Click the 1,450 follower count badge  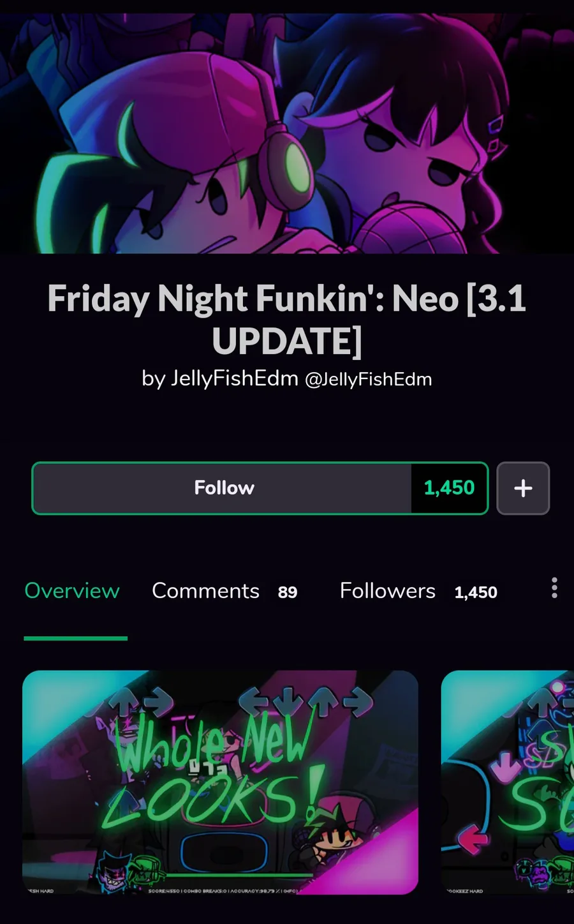tap(449, 488)
